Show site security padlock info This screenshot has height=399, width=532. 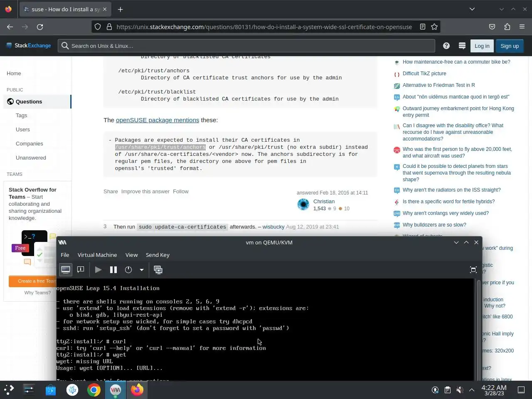109,27
